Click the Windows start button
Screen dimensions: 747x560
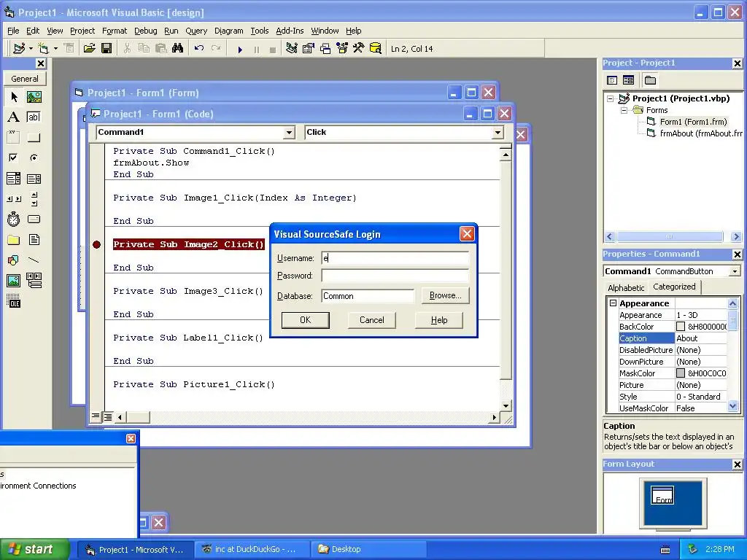tap(34, 549)
